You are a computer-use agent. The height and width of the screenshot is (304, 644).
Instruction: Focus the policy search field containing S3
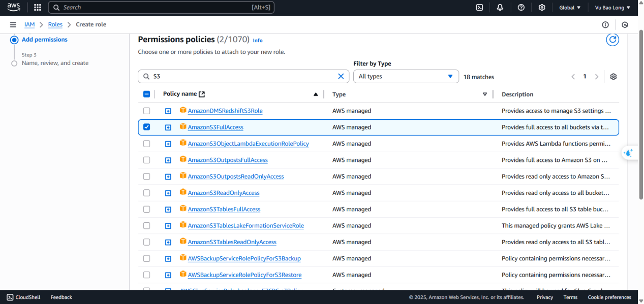point(243,76)
